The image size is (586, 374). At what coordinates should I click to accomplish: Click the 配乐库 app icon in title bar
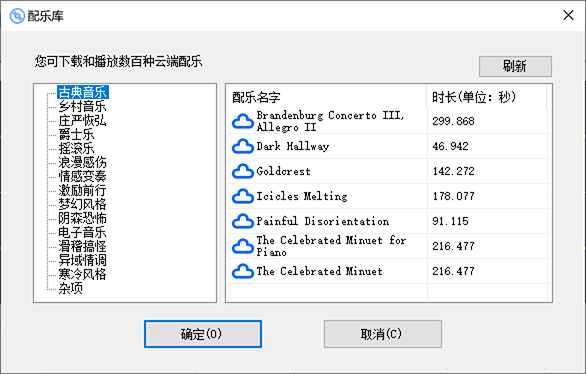[17, 16]
